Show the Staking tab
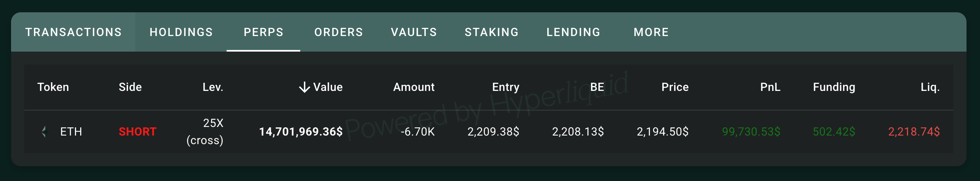980x181 pixels. pyautogui.click(x=492, y=32)
